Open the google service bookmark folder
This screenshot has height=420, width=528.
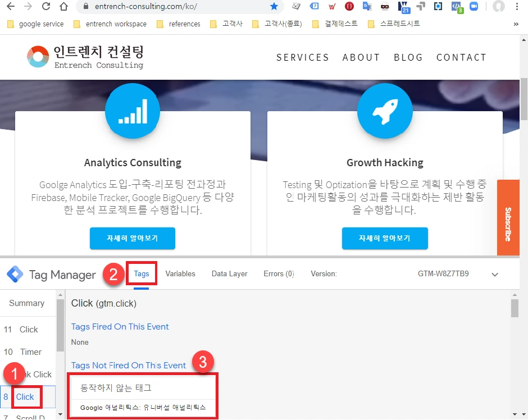pyautogui.click(x=35, y=24)
